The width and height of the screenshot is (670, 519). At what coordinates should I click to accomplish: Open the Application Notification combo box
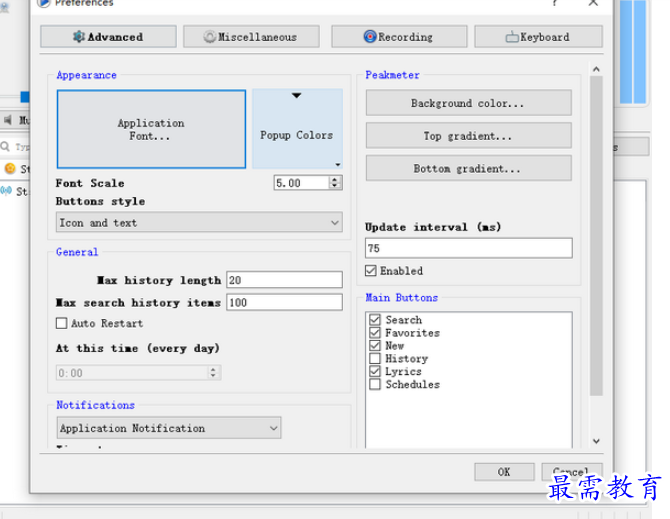[x=169, y=428]
